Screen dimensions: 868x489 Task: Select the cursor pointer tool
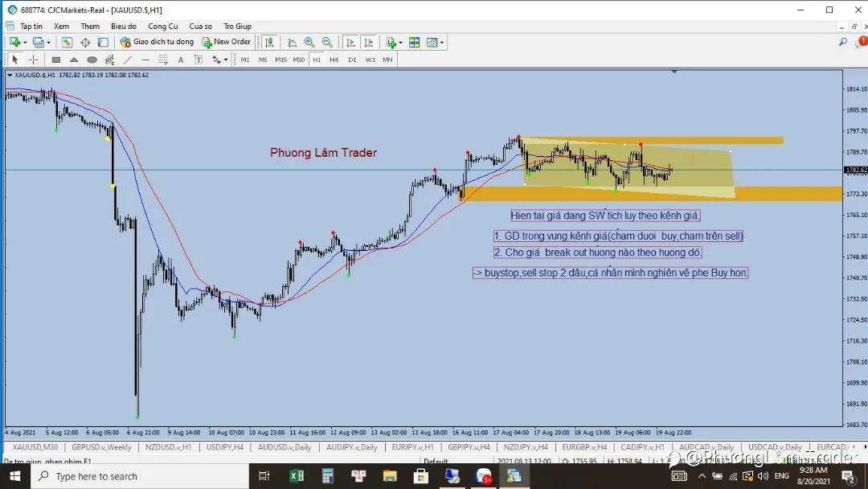(15, 60)
